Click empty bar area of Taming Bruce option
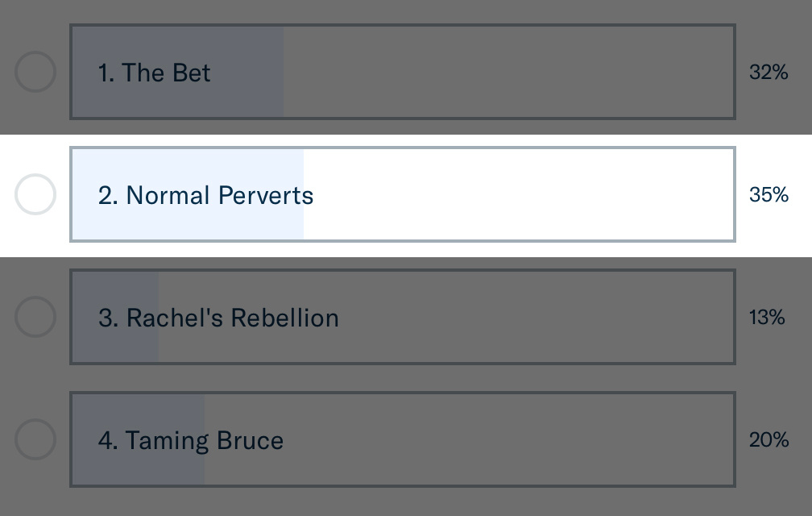The height and width of the screenshot is (516, 812). point(507,440)
